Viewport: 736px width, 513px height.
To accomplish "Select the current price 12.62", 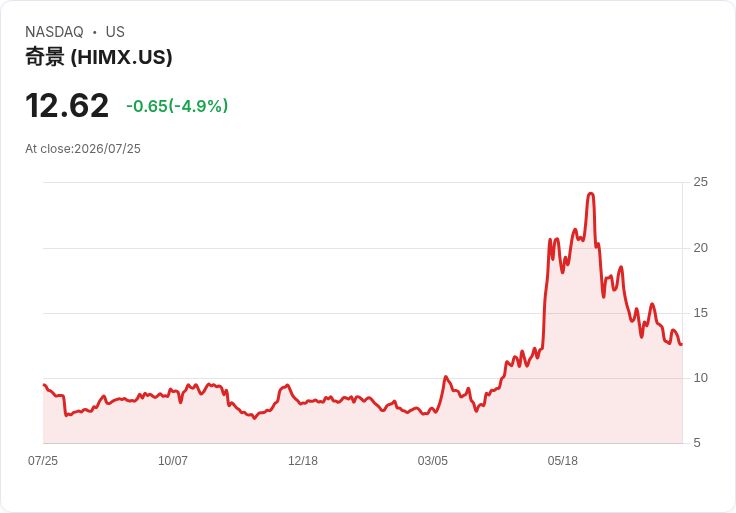I will (67, 106).
